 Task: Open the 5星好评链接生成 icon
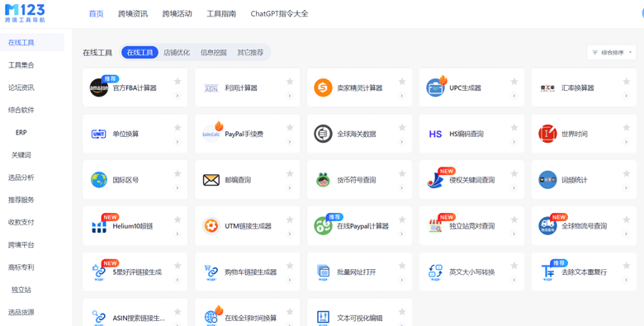[x=99, y=272]
